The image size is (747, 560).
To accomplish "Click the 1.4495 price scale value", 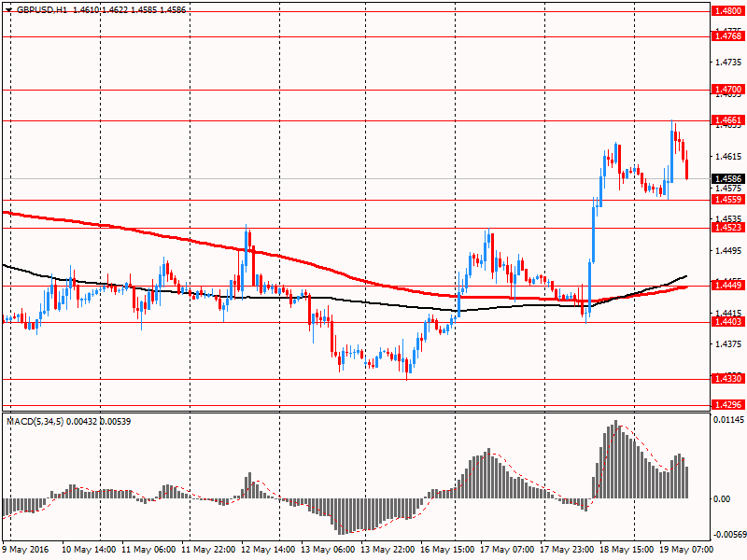I will (x=729, y=250).
